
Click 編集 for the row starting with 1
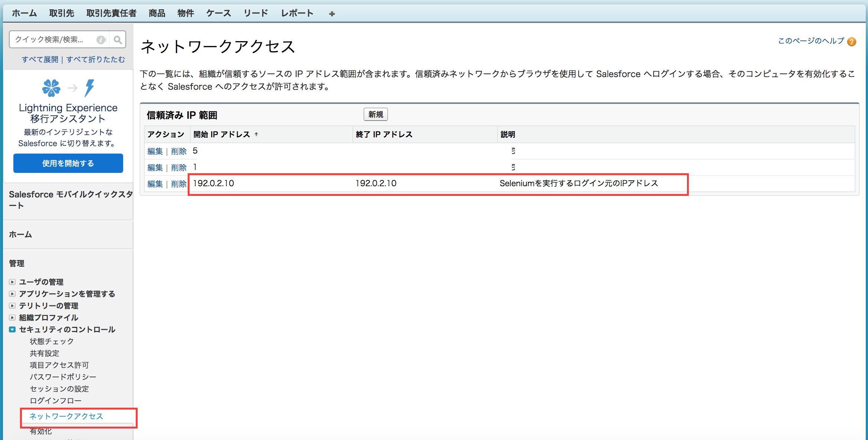(155, 168)
